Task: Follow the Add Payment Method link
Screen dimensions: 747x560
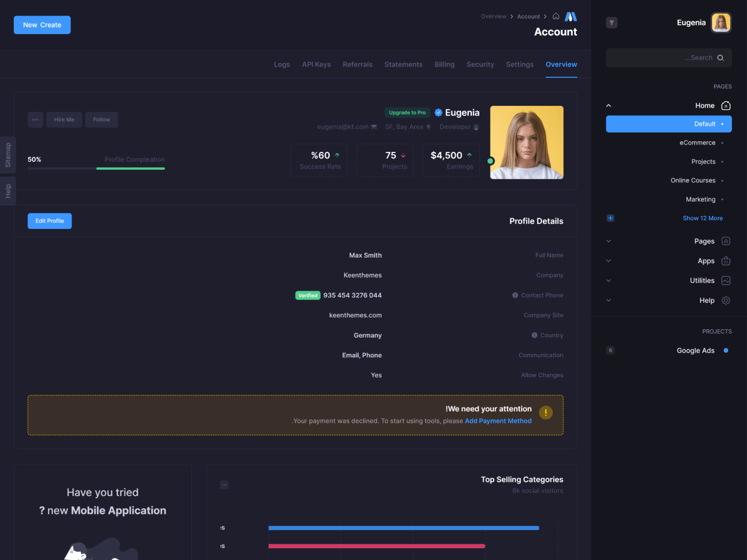Action: point(498,421)
